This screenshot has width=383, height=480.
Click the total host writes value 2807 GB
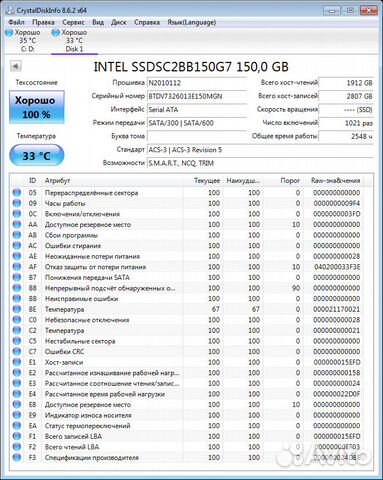[x=346, y=96]
